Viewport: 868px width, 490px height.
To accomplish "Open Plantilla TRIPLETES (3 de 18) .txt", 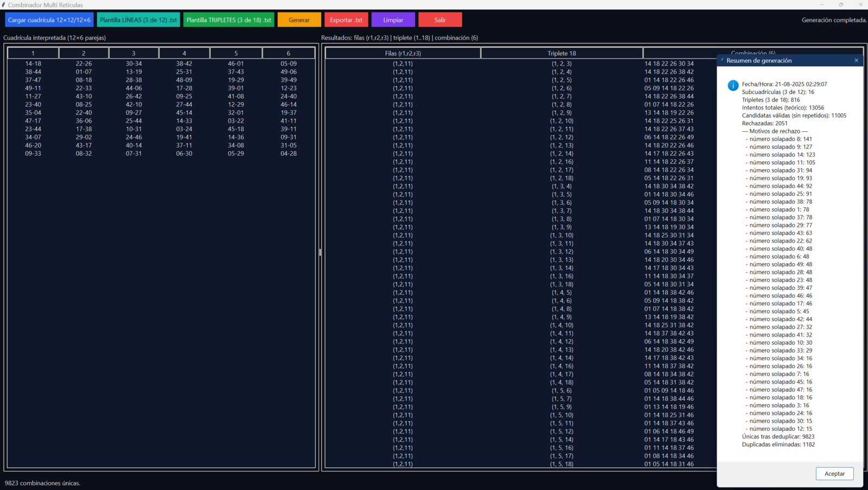I will click(x=229, y=20).
